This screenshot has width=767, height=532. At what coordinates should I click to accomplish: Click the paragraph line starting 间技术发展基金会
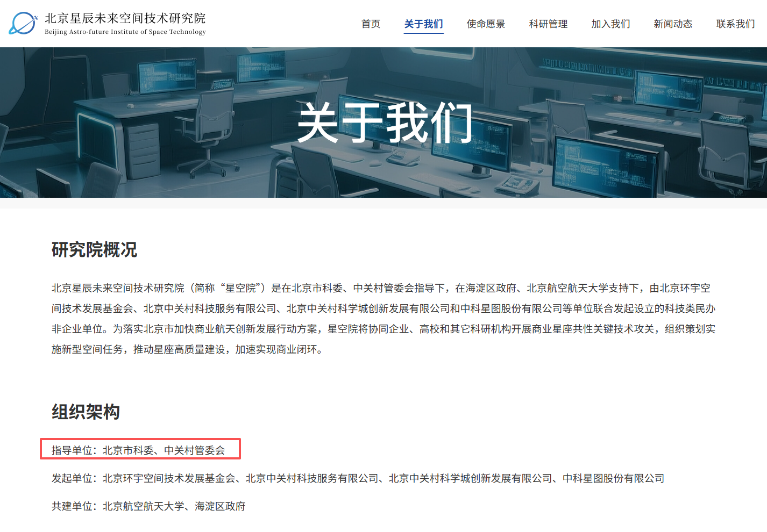[383, 308]
